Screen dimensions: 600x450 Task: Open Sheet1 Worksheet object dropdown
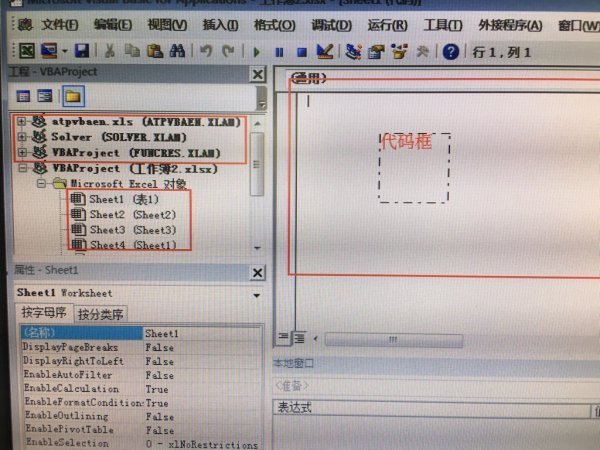click(257, 295)
